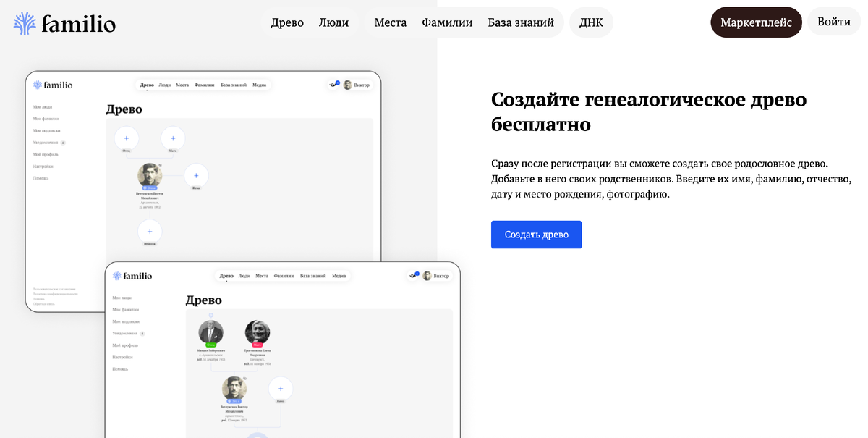This screenshot has height=438, width=868.
Task: Click elderly man portrait in lower preview
Action: 211,332
